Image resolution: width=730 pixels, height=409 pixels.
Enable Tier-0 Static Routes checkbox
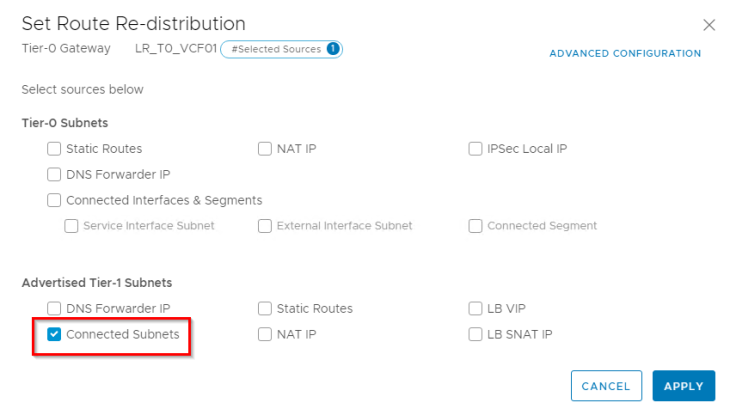[54, 149]
